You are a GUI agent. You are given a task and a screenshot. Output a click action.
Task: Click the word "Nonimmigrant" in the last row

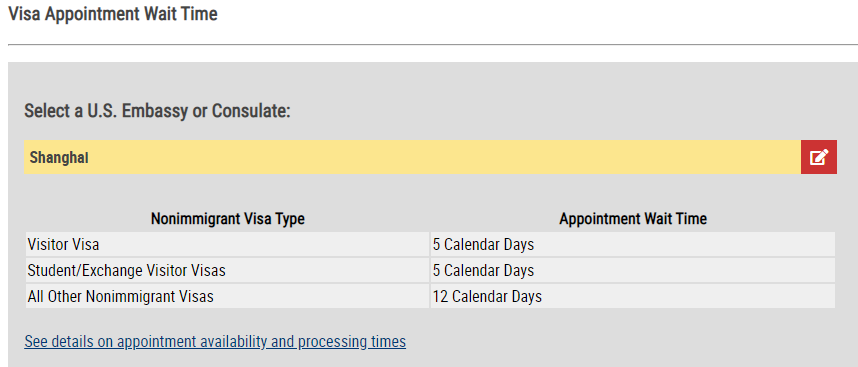(x=119, y=296)
